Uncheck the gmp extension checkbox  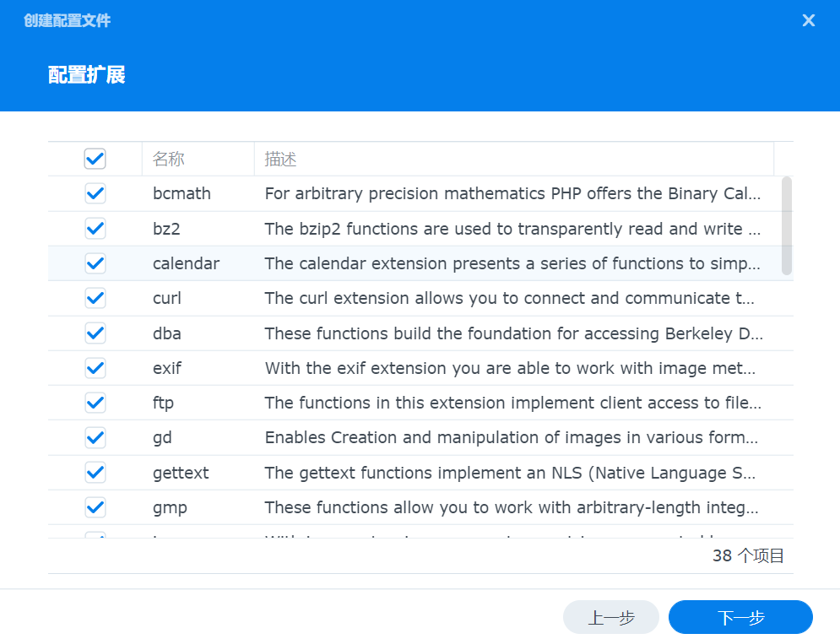click(x=95, y=507)
